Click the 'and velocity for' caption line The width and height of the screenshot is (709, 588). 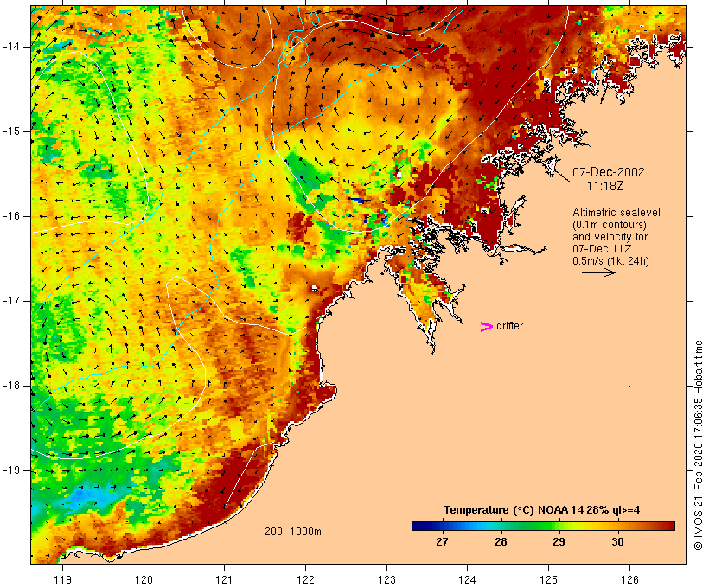610,237
